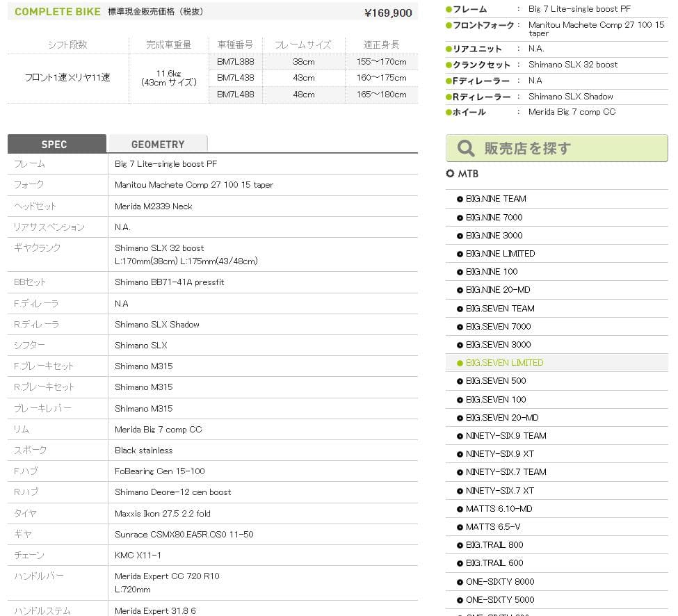The width and height of the screenshot is (678, 616).
Task: Click bullet icon next to ONE-SIXTY 8000
Action: [x=460, y=582]
